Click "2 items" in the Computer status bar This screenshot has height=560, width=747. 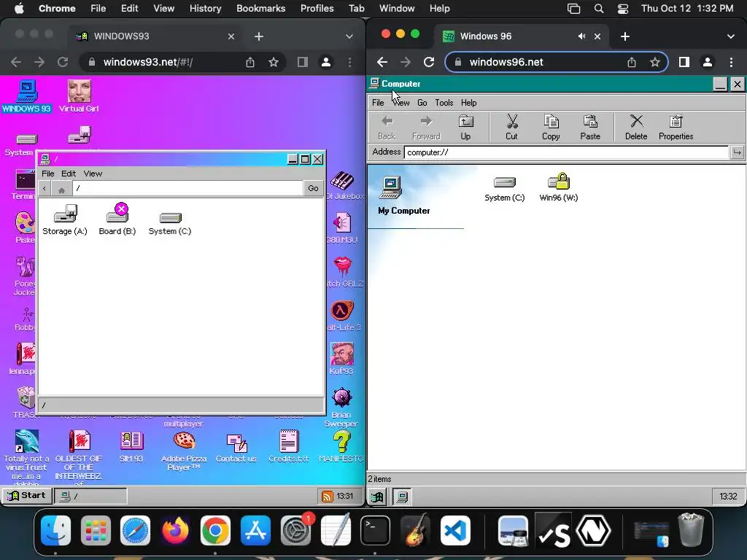coord(379,479)
